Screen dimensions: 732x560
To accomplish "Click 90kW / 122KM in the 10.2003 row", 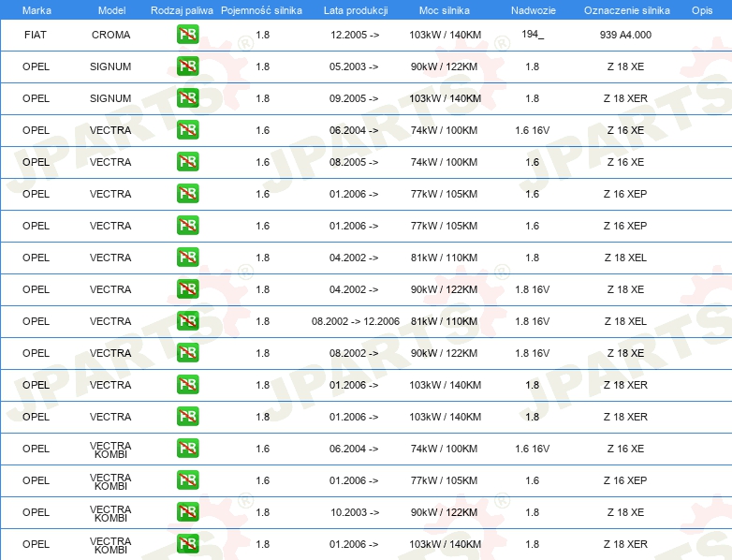I will click(444, 512).
